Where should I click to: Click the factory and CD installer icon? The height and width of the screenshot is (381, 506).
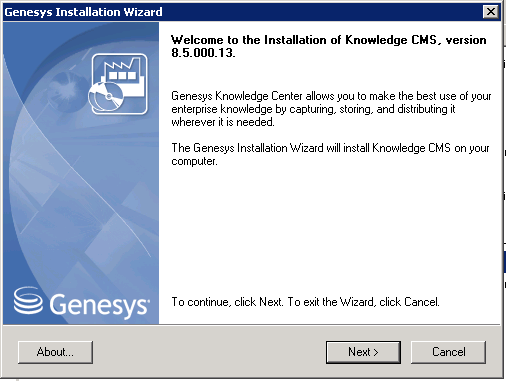[118, 84]
